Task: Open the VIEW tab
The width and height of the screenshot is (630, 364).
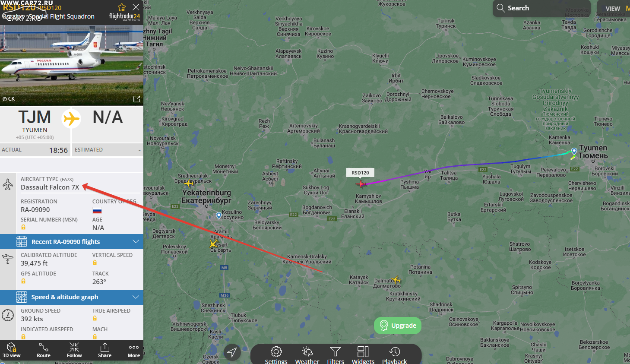Action: 613,8
